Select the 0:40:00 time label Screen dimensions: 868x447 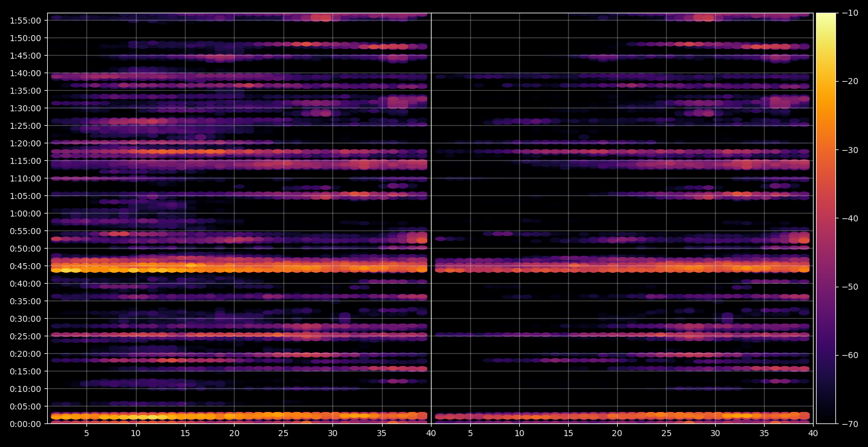25,283
